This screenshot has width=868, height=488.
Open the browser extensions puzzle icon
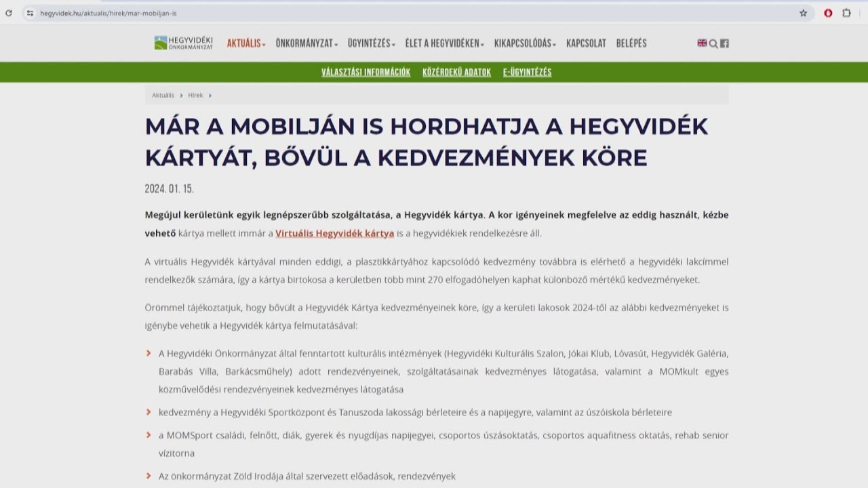pos(846,13)
